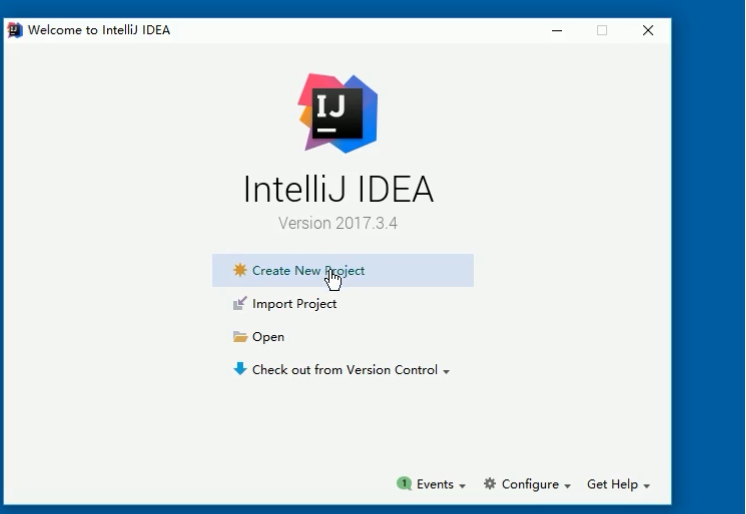This screenshot has height=514, width=746.
Task: Expand the Get Help dropdown arrow
Action: click(647, 486)
